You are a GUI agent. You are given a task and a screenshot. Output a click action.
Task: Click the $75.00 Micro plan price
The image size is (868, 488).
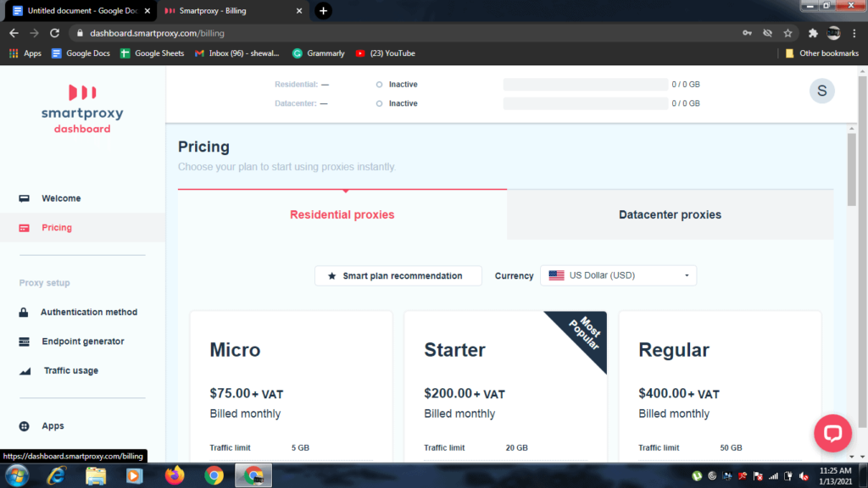[247, 393]
